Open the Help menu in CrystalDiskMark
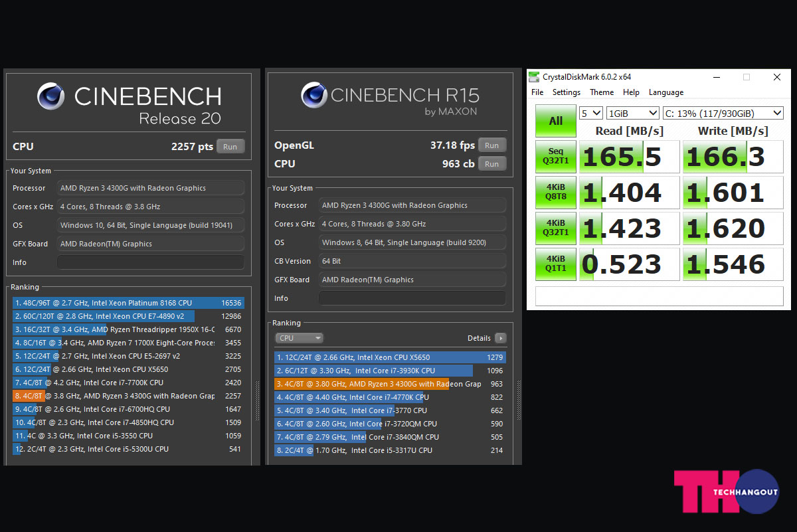797x532 pixels. pos(631,92)
